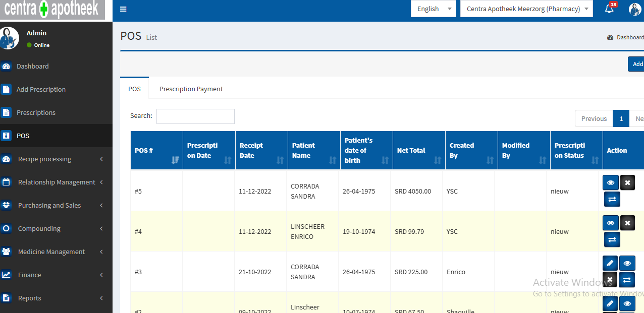
Task: Click the transfer arrows icon for POS #5
Action: (x=612, y=199)
